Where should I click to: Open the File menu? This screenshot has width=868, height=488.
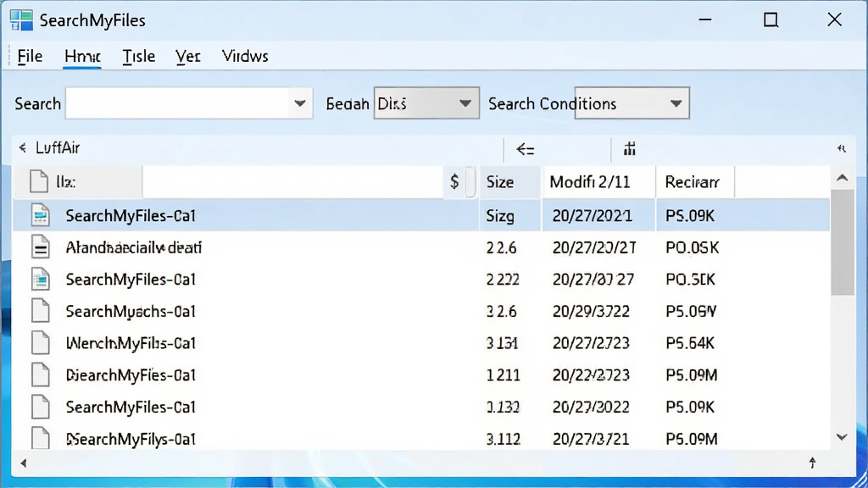(30, 57)
